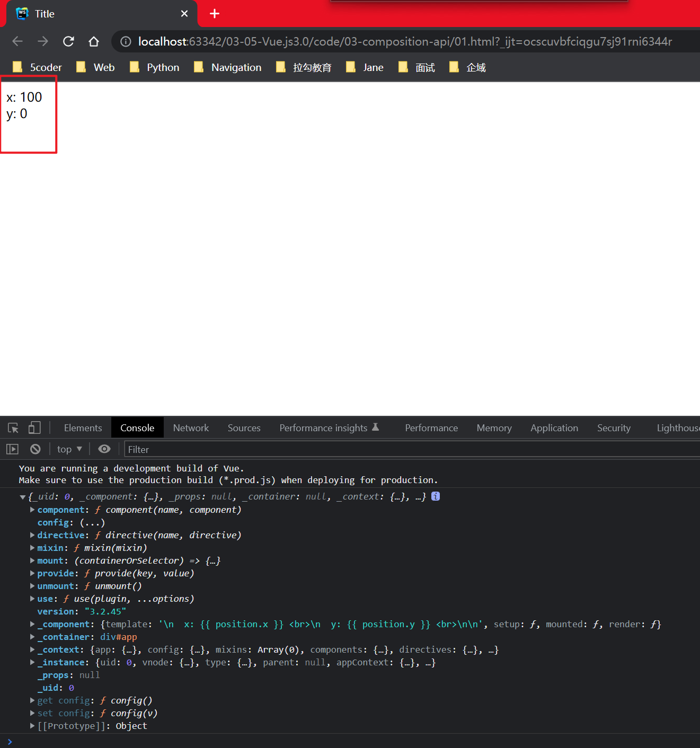Expand the provide function property

32,573
